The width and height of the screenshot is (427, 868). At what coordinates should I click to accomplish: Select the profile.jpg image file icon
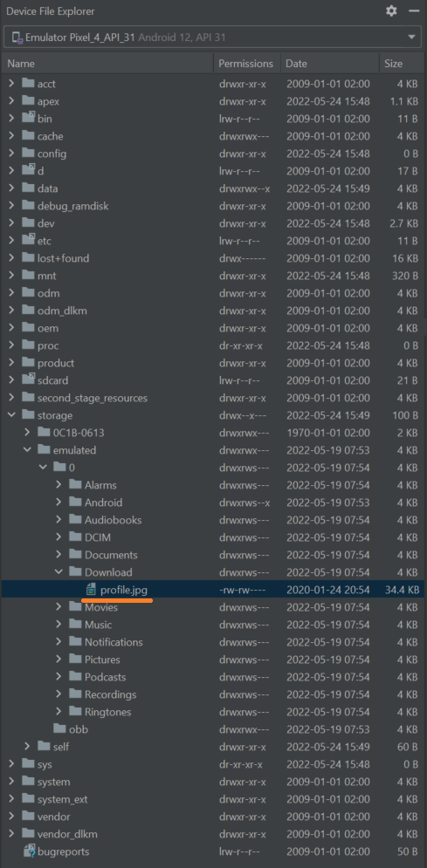[92, 590]
